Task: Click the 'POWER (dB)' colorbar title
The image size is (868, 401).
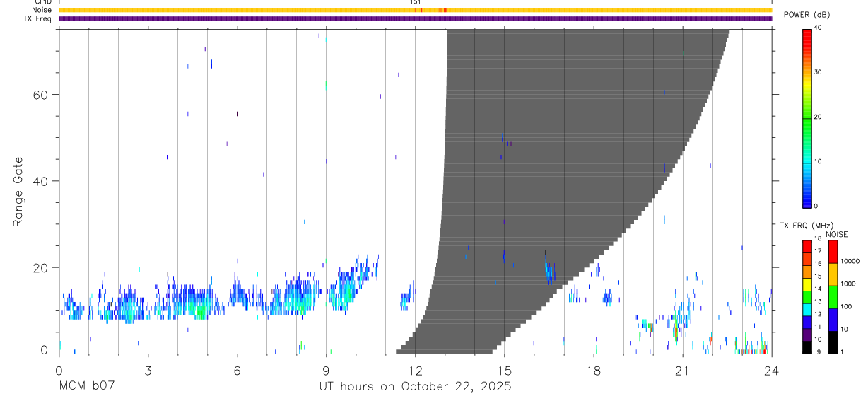Action: [x=807, y=15]
